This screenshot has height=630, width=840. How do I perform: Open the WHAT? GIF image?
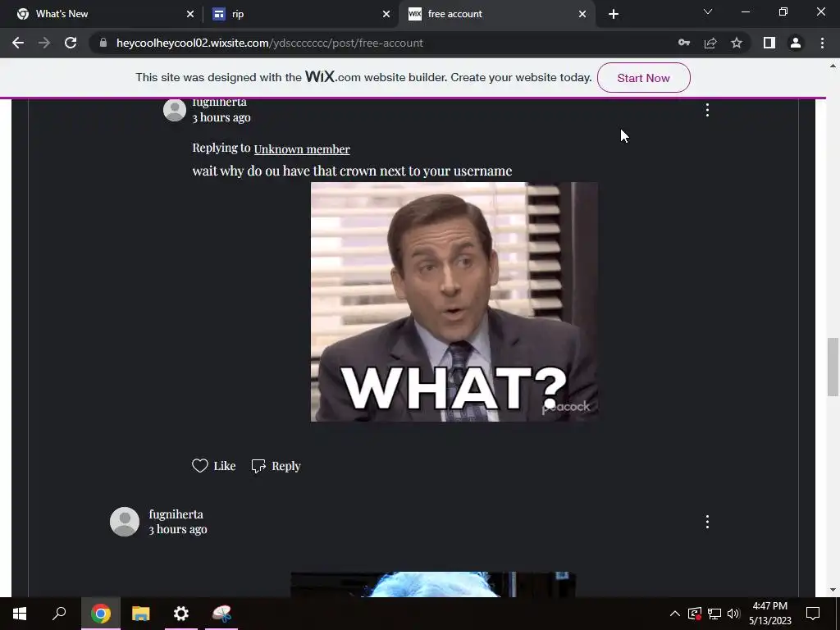click(454, 302)
